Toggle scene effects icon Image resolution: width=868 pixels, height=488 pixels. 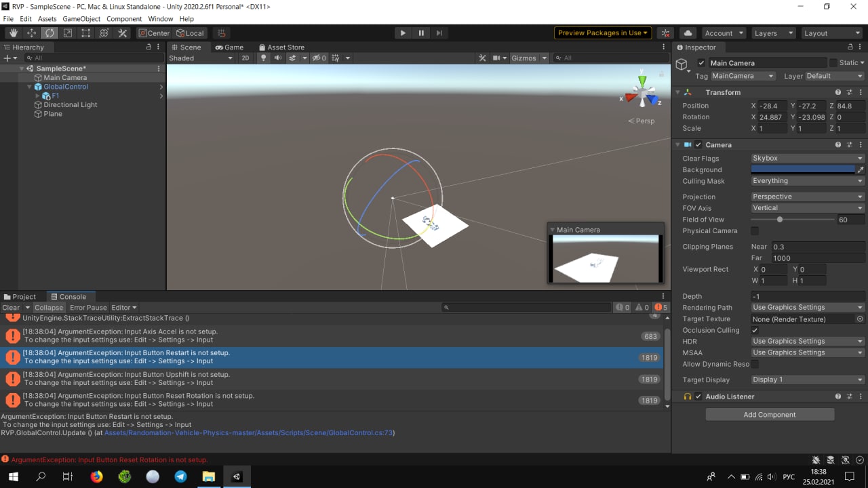tap(292, 58)
